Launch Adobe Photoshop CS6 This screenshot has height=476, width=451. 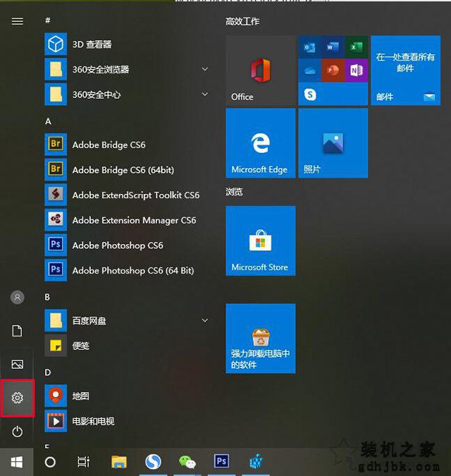coord(127,245)
